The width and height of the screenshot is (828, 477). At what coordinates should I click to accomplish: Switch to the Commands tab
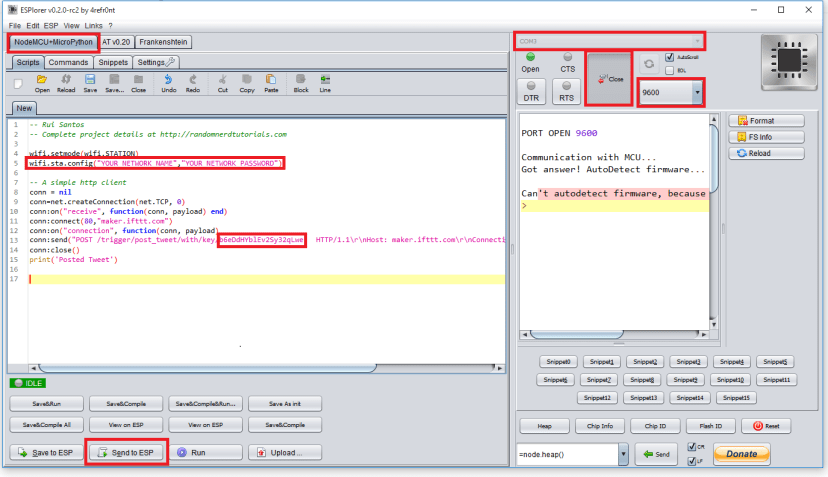pyautogui.click(x=68, y=62)
